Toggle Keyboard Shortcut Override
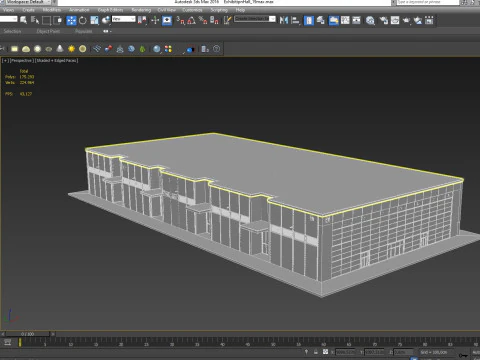The height and width of the screenshot is (360, 480). coord(167,20)
